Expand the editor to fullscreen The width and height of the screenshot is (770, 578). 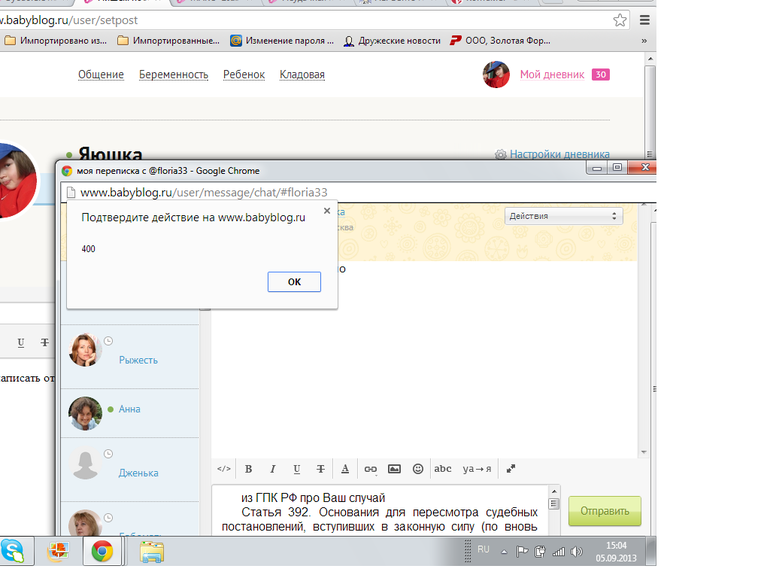[510, 468]
